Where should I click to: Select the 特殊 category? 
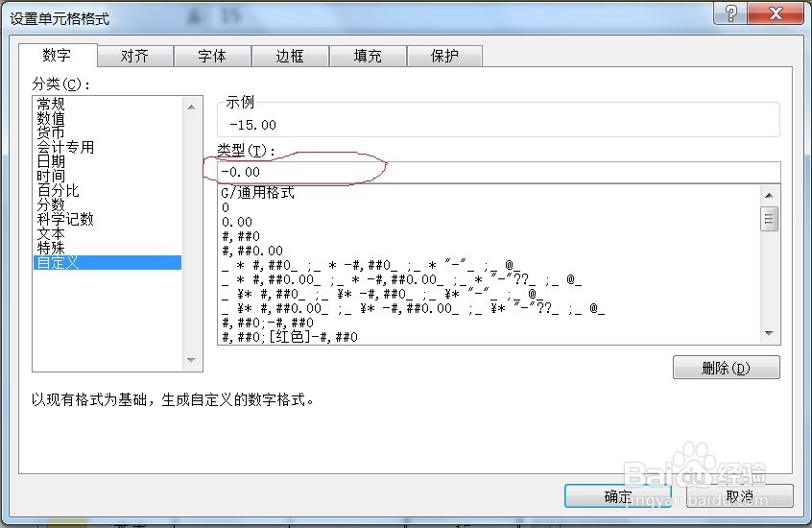pyautogui.click(x=107, y=249)
